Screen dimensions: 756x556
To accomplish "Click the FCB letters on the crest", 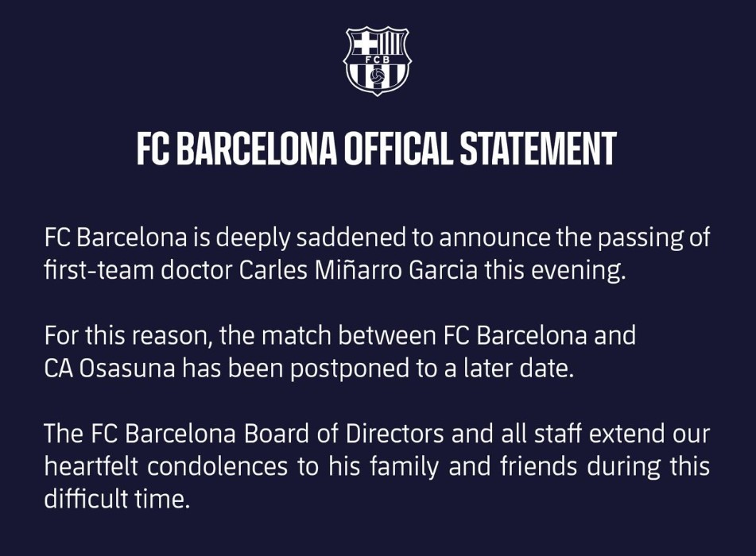I will tap(377, 60).
